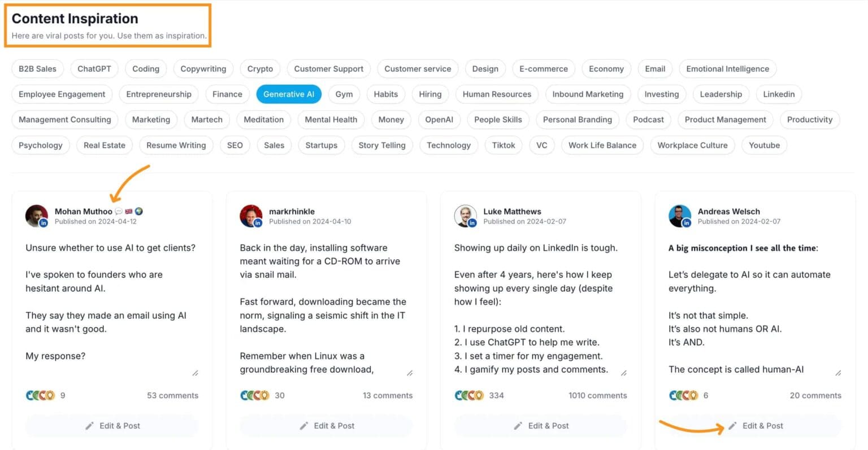The width and height of the screenshot is (868, 450).
Task: Expand Andreas Welsch's post content
Action: coord(839,373)
